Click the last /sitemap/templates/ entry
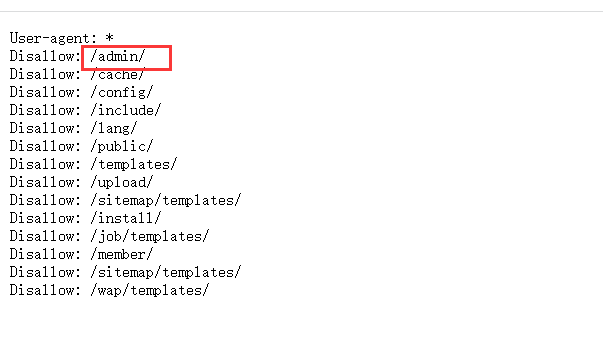The width and height of the screenshot is (603, 364). 166,273
